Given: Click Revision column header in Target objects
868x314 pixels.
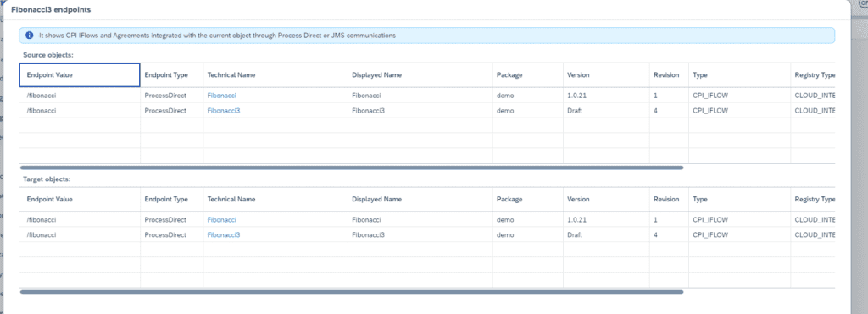Looking at the screenshot, I should [x=669, y=199].
